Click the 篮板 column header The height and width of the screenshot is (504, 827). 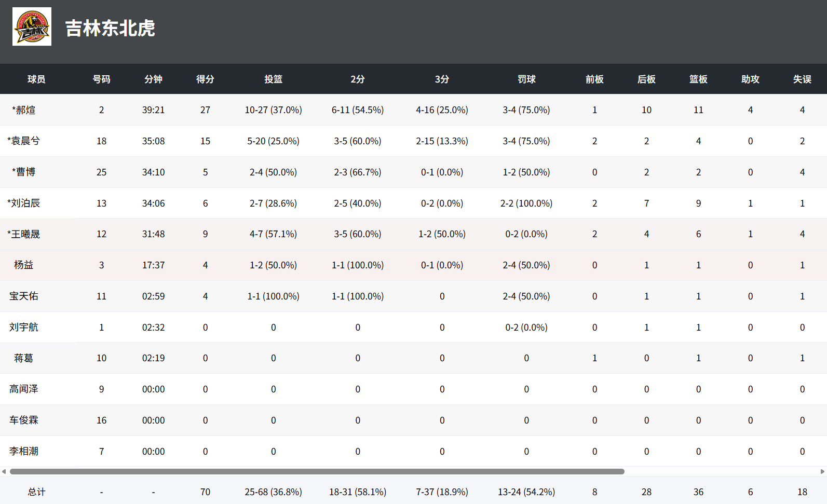click(x=698, y=79)
